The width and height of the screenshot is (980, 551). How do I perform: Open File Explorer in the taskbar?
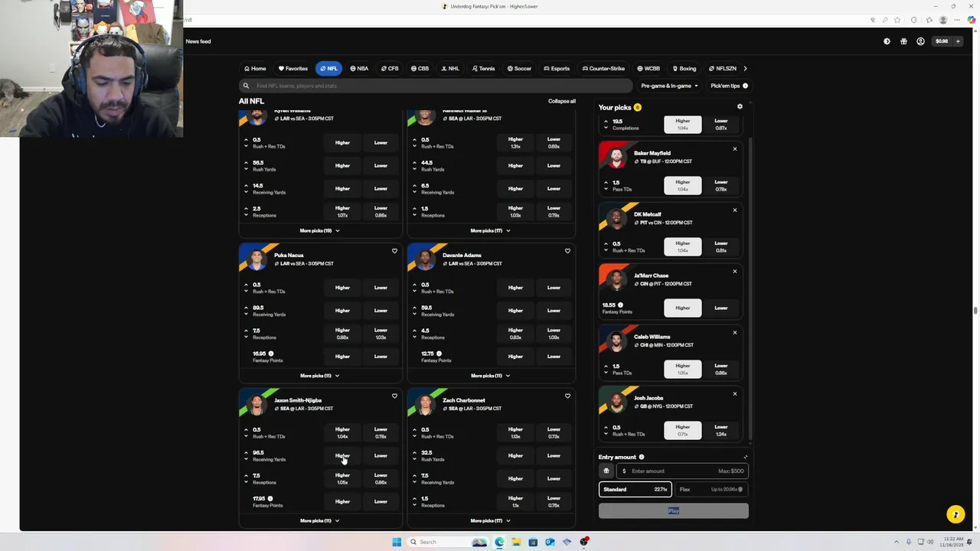click(516, 542)
